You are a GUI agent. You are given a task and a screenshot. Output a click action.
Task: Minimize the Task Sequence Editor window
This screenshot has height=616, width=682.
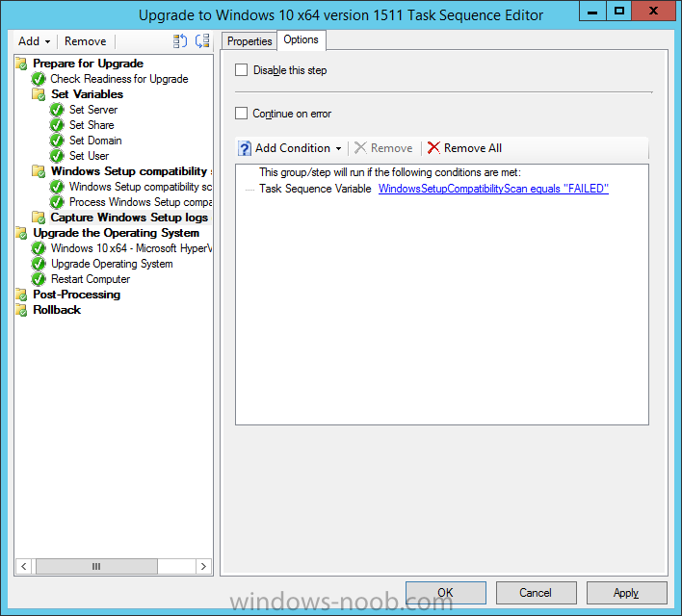click(x=592, y=11)
